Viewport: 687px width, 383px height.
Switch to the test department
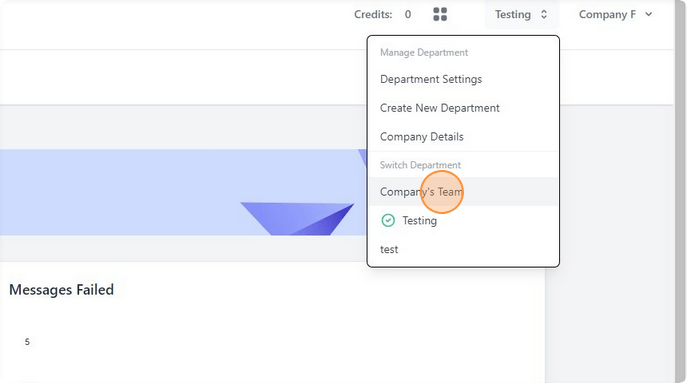click(463, 249)
